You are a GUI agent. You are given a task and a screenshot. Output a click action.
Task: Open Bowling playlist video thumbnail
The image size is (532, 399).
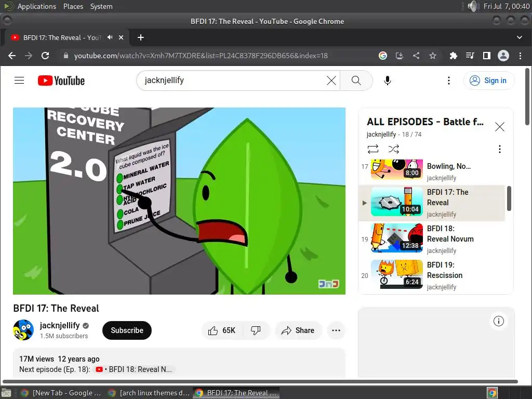pyautogui.click(x=396, y=169)
